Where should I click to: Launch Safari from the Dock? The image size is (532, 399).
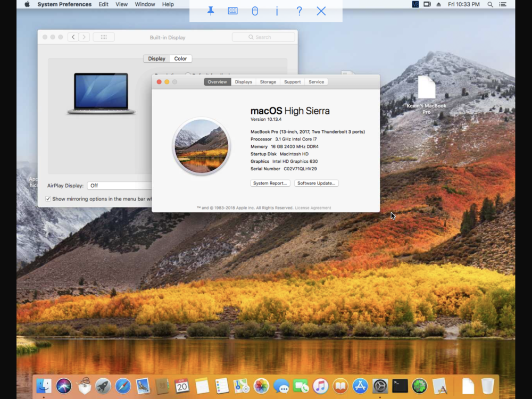(x=123, y=386)
